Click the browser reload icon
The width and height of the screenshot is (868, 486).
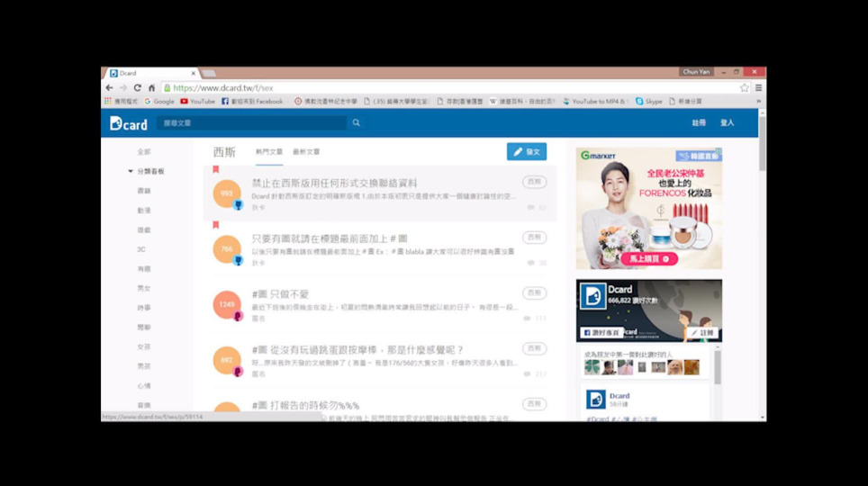coord(137,88)
